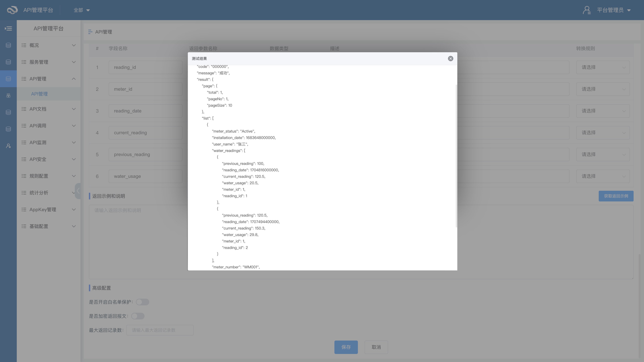Open the 平台管理员 account dropdown
Image resolution: width=644 pixels, height=362 pixels.
click(614, 10)
